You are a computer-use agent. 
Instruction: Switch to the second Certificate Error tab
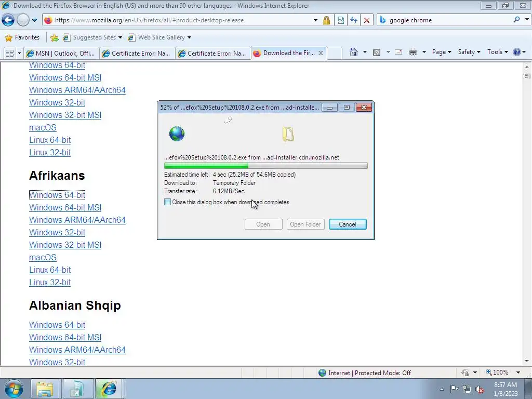(214, 54)
